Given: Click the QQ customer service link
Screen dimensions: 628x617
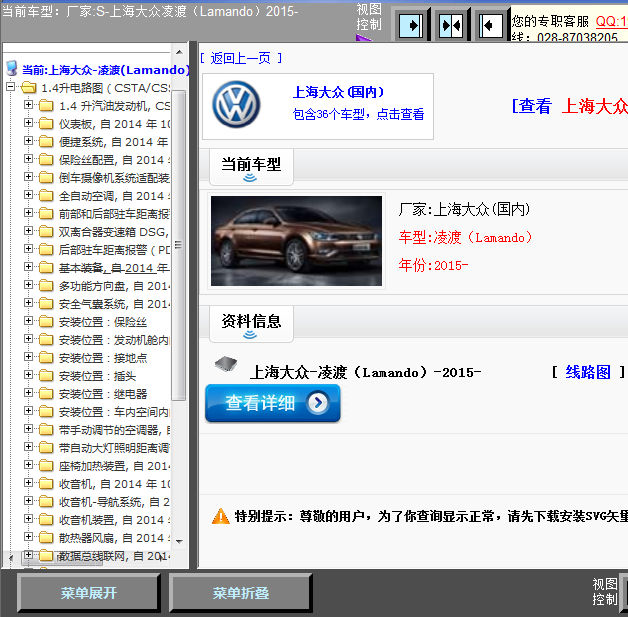Looking at the screenshot, I should [612, 21].
